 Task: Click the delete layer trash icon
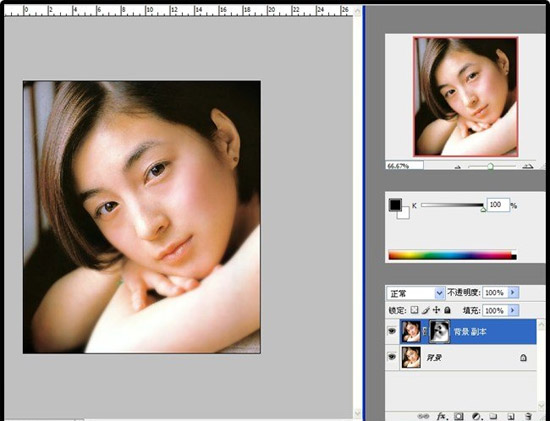[528, 416]
